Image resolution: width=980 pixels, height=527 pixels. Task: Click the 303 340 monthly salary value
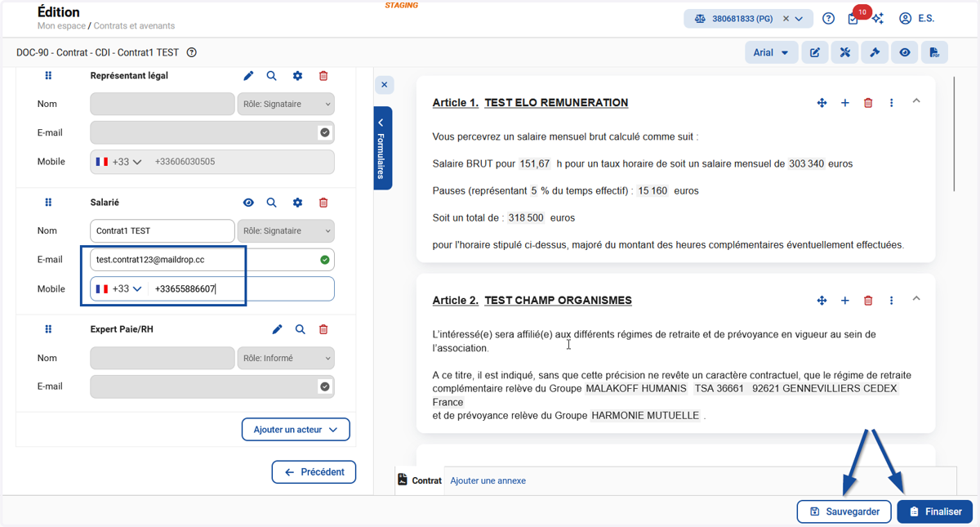tap(806, 163)
